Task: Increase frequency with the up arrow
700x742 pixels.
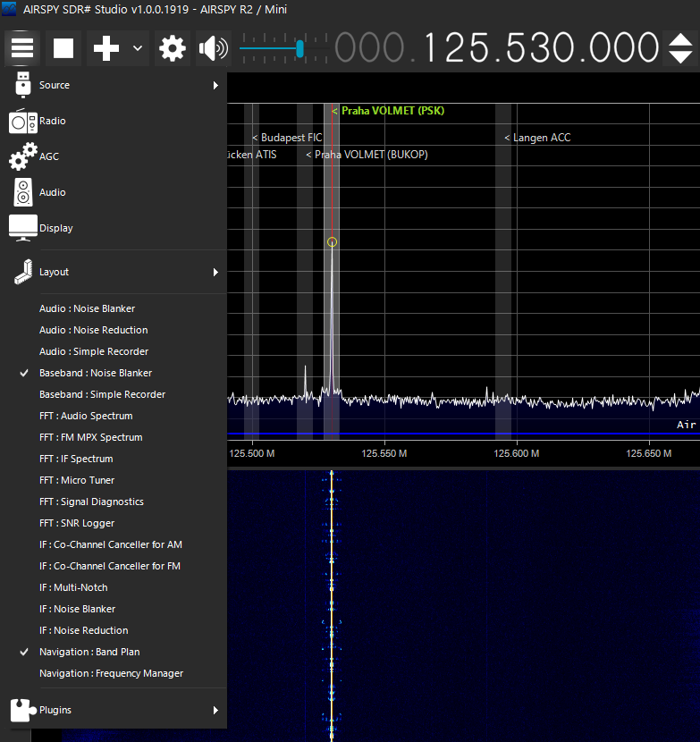Action: (680, 40)
